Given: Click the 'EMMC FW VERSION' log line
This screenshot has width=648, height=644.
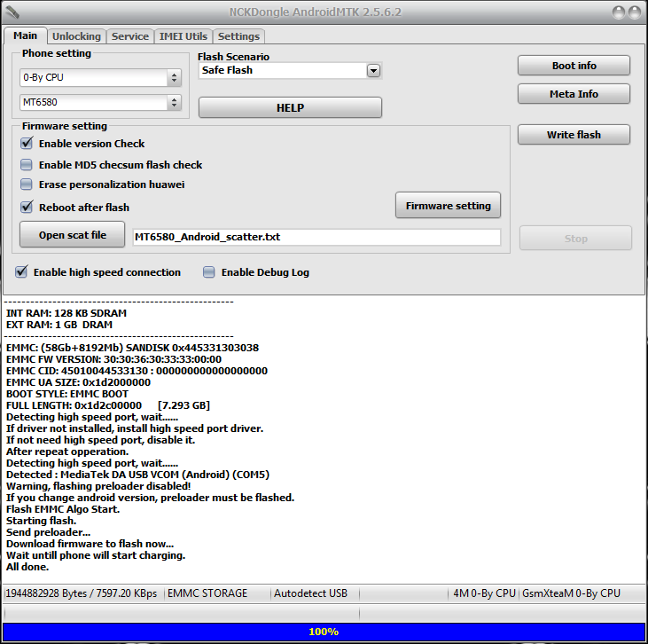Looking at the screenshot, I should click(x=113, y=359).
